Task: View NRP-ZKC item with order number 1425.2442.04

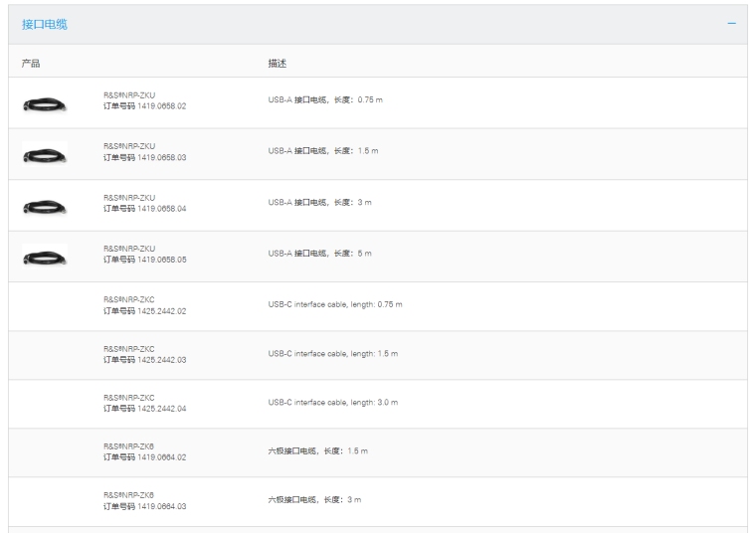Action: click(144, 403)
